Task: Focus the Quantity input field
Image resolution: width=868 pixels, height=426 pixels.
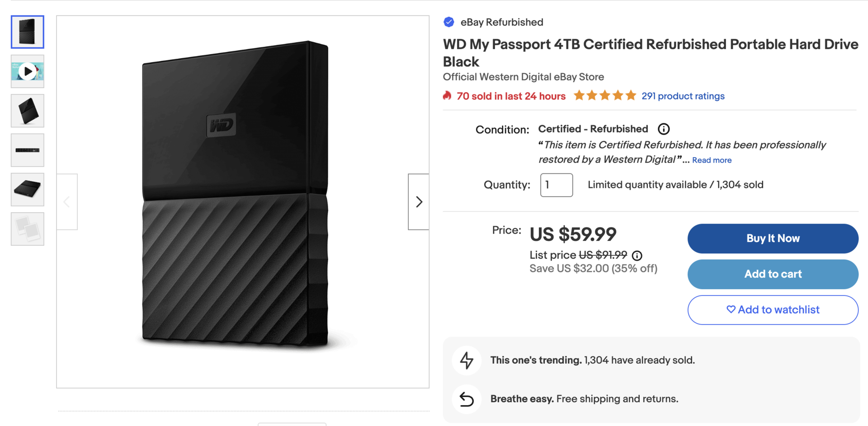Action: click(x=556, y=185)
